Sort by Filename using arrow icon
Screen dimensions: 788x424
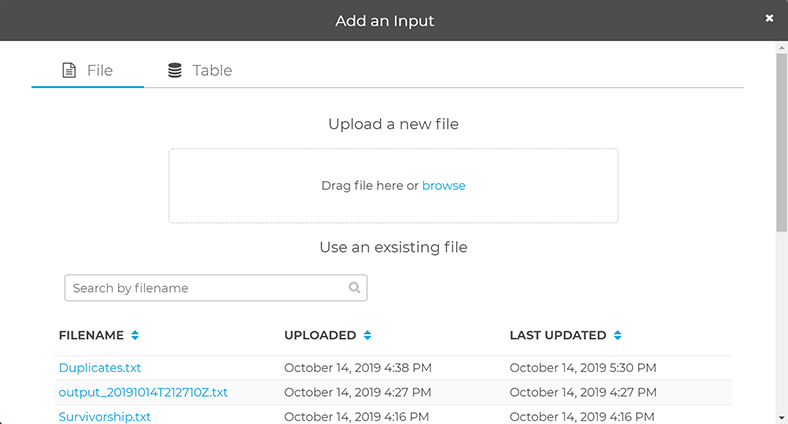[x=135, y=335]
